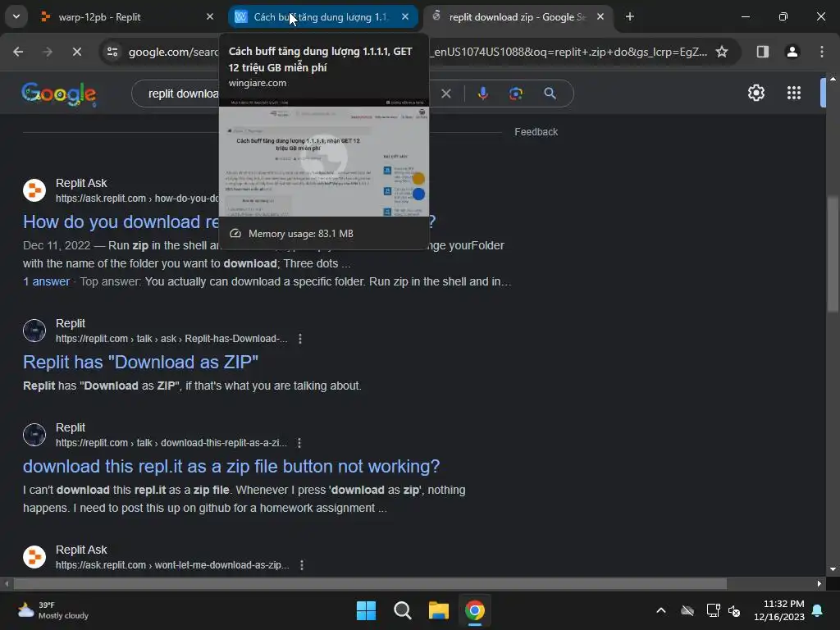840x630 pixels.
Task: Switch to replit download zip Google Search tab
Action: (x=517, y=17)
